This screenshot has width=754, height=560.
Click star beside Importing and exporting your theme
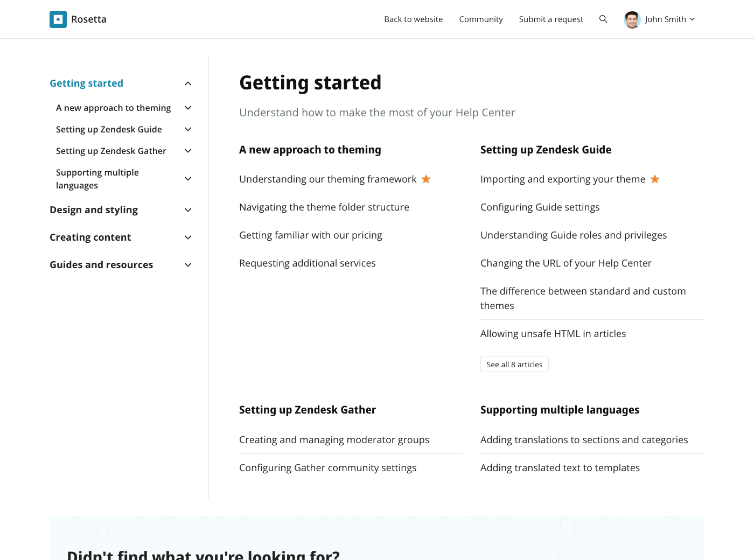pyautogui.click(x=655, y=179)
